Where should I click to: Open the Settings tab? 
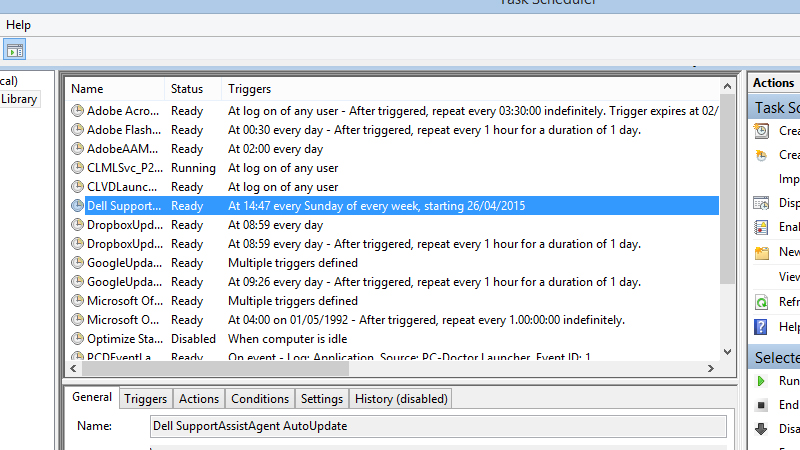[321, 398]
